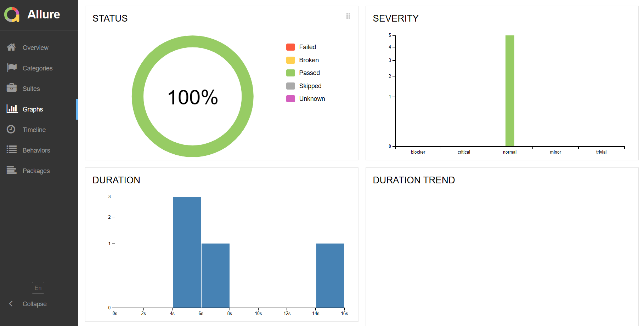Click the Unknown purple legend swatch
This screenshot has width=644, height=326.
[290, 99]
